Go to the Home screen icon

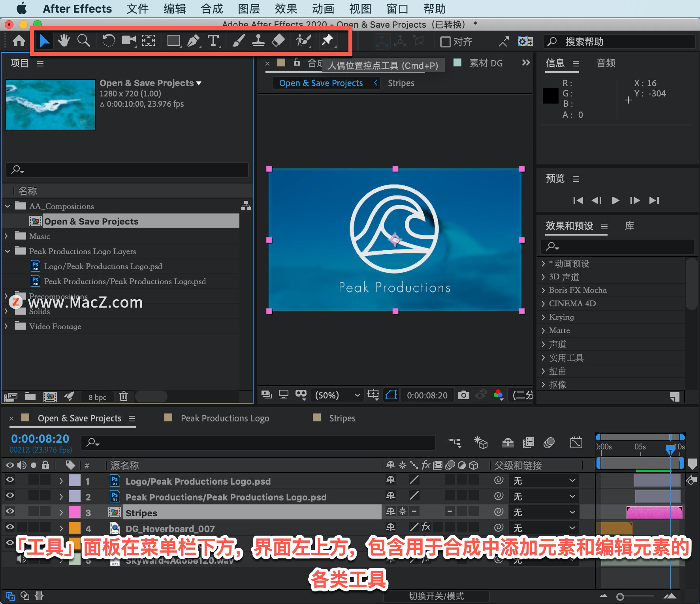(19, 41)
